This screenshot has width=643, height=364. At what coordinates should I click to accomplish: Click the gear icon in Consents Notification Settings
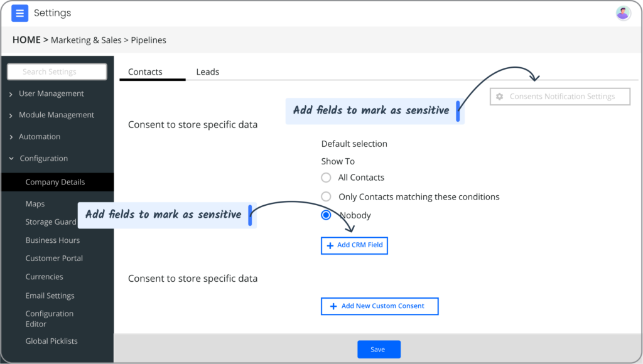(499, 97)
